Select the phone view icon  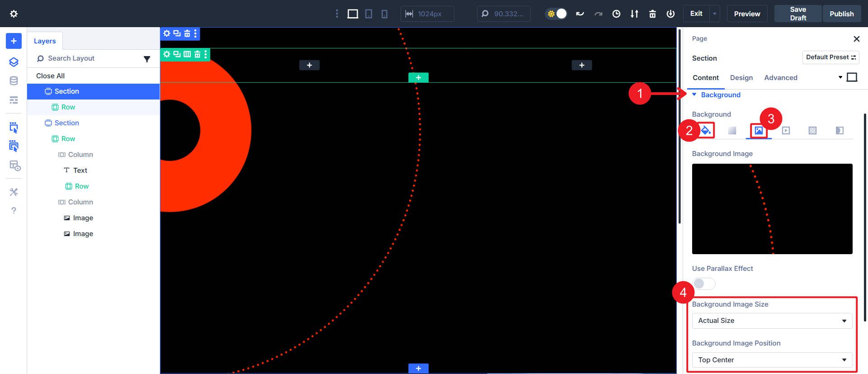[384, 14]
